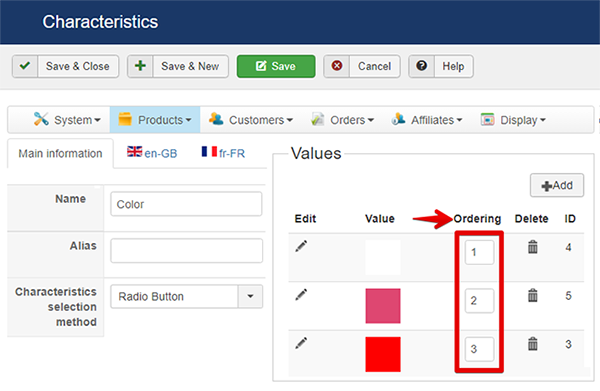Delete the value with ID 5
This screenshot has width=600, height=391.
coord(533,295)
